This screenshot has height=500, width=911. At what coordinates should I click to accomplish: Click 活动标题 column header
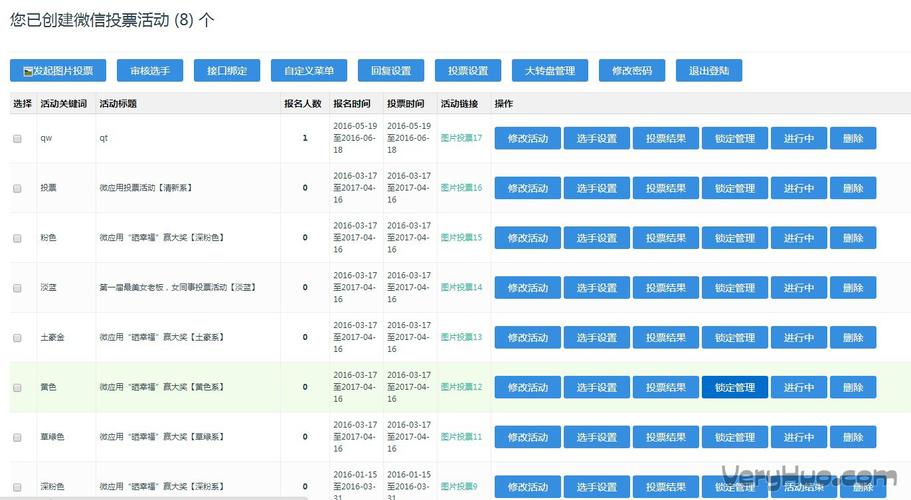118,103
